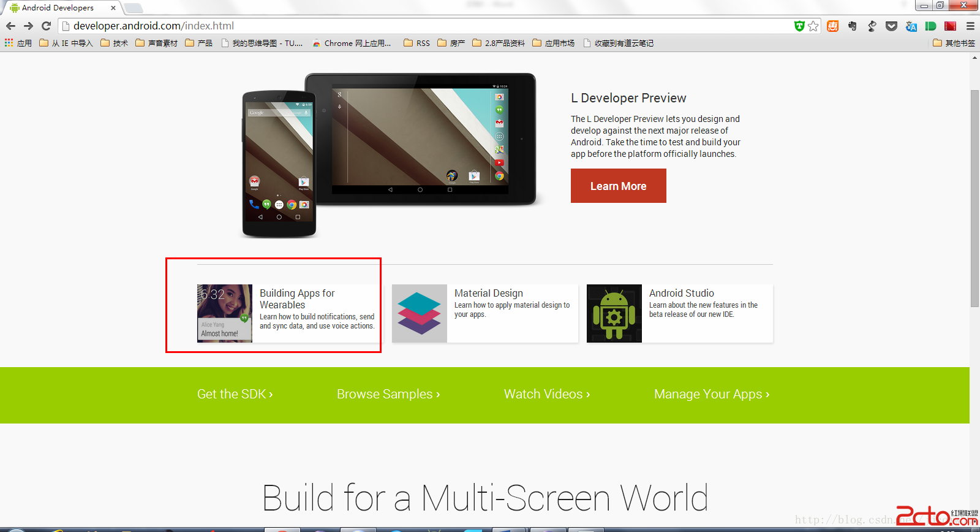
Task: Click the desk lamp extension icon
Action: [872, 26]
